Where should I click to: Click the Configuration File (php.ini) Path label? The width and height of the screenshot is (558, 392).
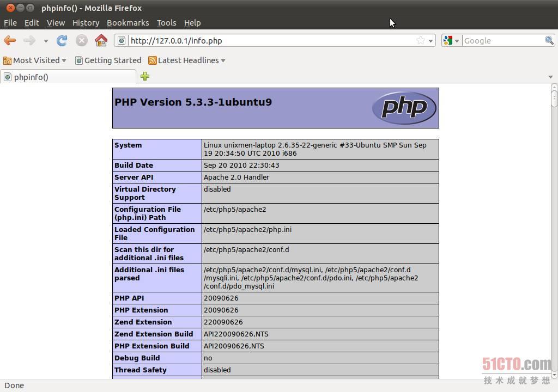point(148,213)
